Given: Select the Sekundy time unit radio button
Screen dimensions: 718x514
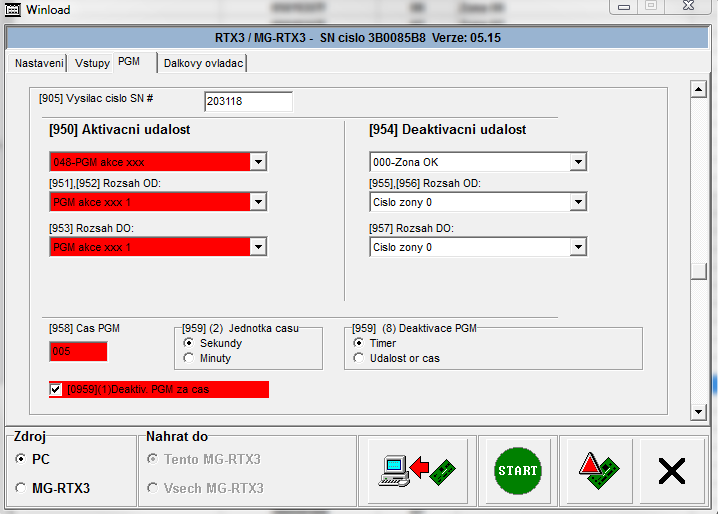Looking at the screenshot, I should coord(189,342).
